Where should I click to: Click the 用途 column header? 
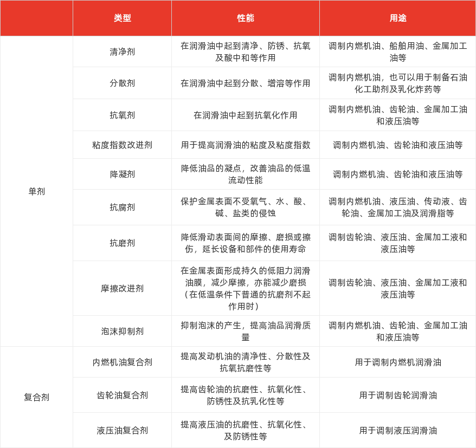click(398, 18)
